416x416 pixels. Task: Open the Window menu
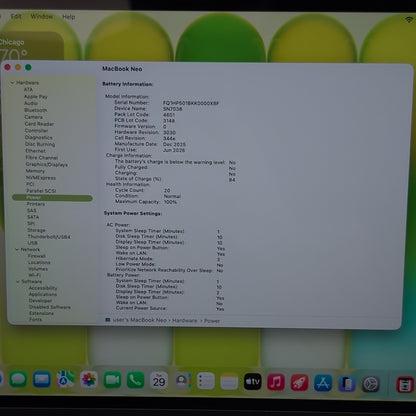click(42, 16)
